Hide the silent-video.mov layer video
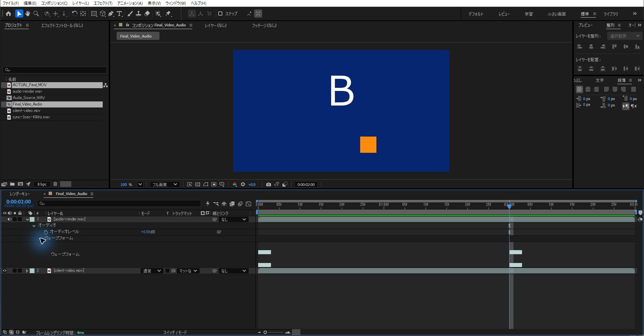Viewport: 644px width, 336px height. coord(5,271)
